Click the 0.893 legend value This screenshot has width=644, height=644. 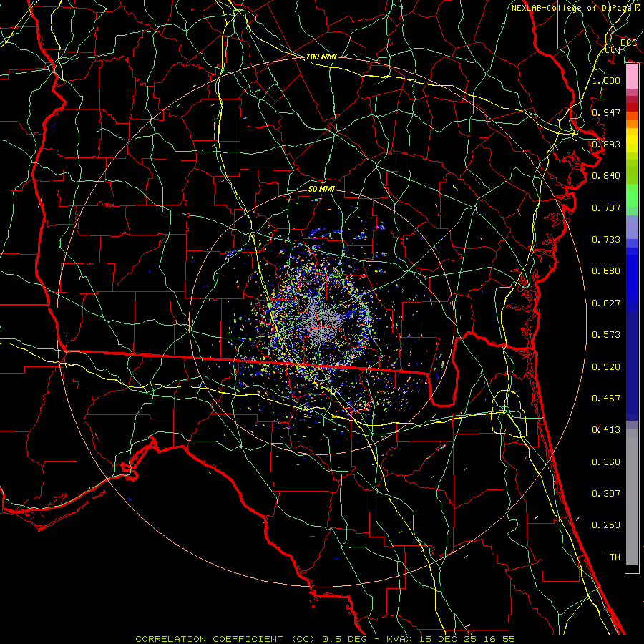tap(606, 144)
